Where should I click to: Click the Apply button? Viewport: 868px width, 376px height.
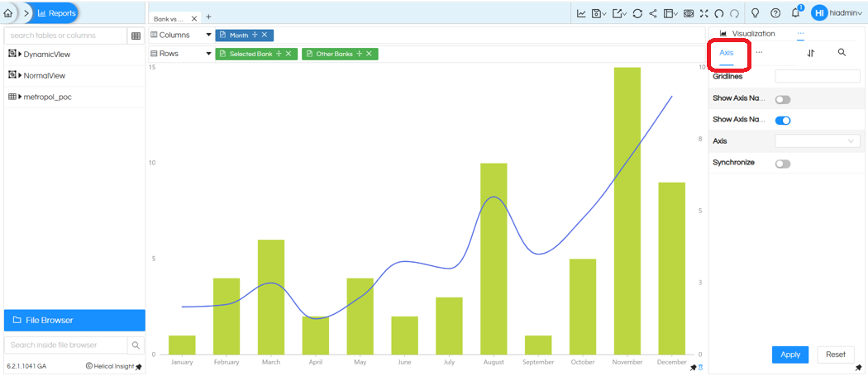[x=790, y=355]
